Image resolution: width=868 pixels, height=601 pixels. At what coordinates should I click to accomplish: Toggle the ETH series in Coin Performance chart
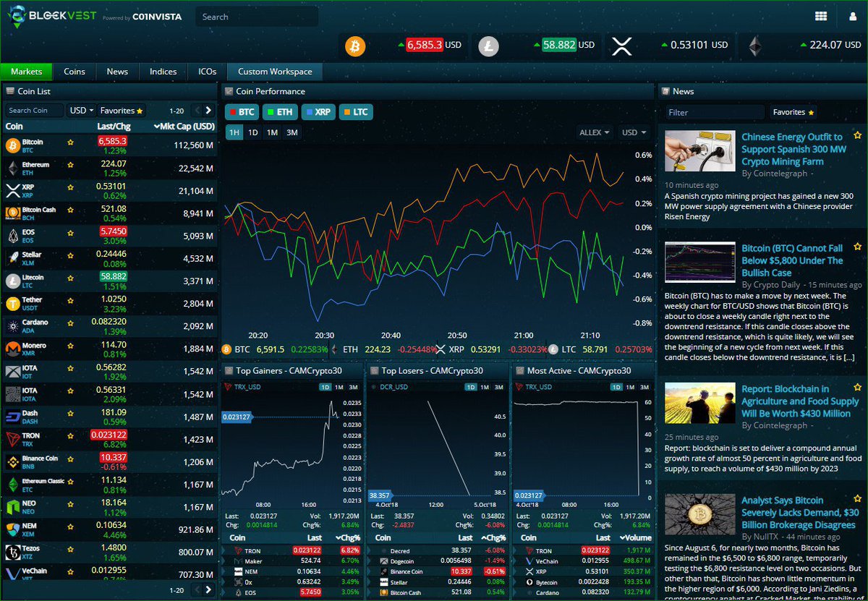(280, 112)
